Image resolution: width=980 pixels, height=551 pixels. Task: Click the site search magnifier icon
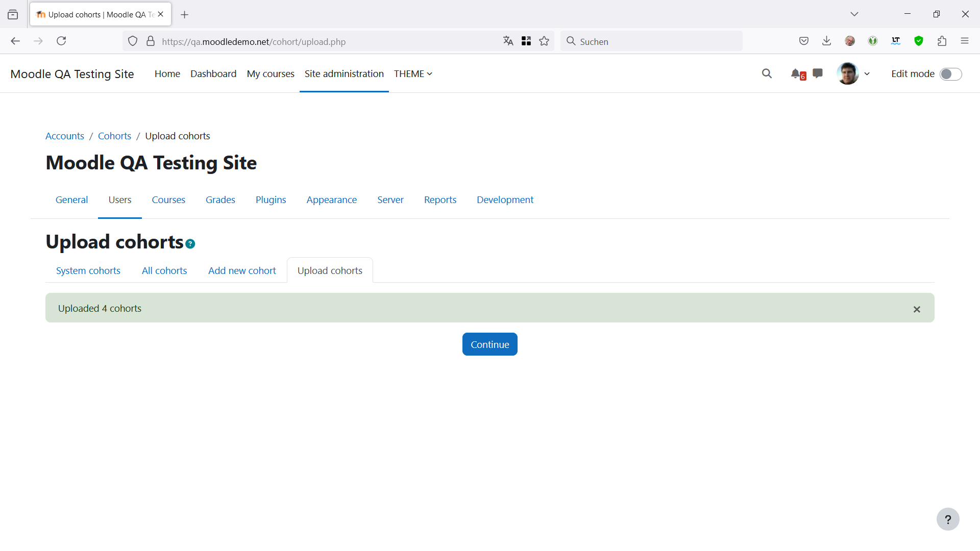click(x=767, y=73)
